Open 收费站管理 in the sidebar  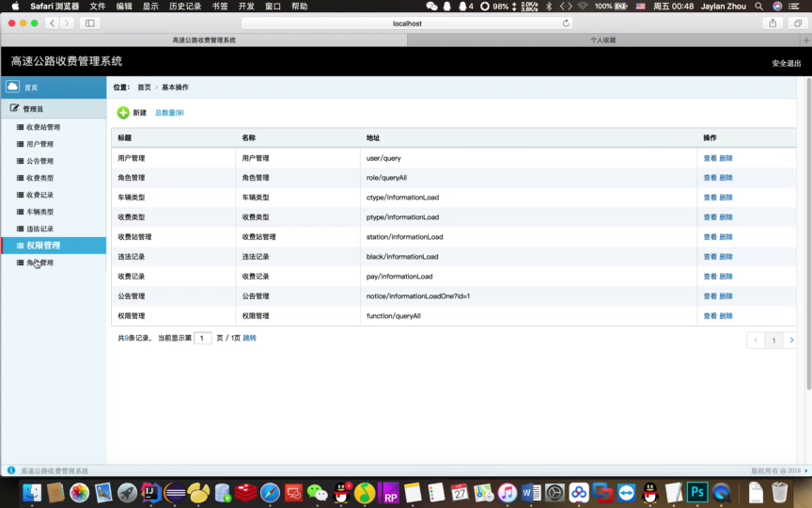pyautogui.click(x=43, y=127)
